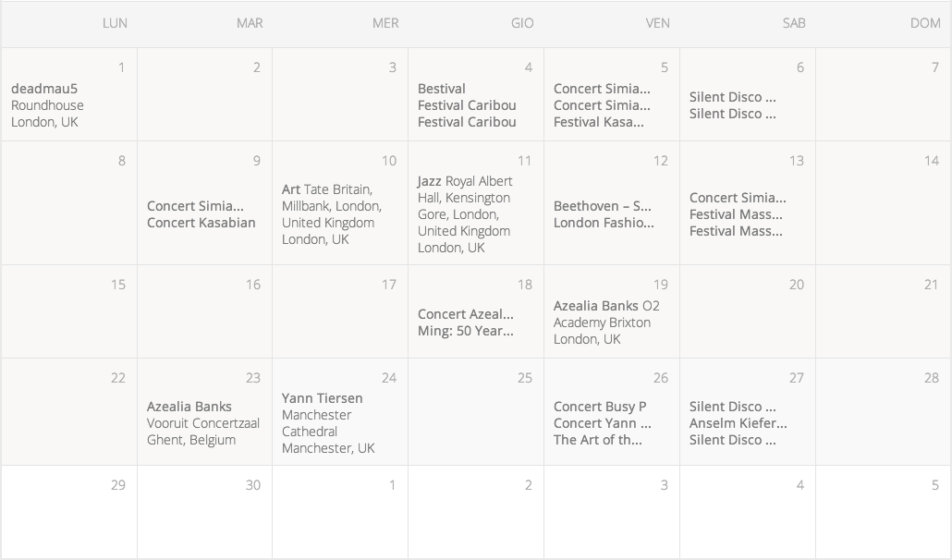Open the Concert Azeal... event entry
The image size is (952, 560).
point(466,314)
